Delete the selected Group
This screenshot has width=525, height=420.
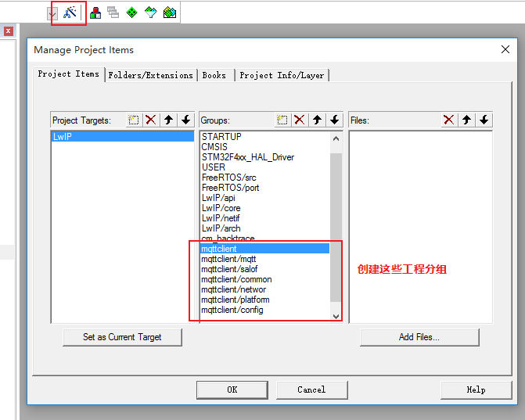(x=300, y=120)
